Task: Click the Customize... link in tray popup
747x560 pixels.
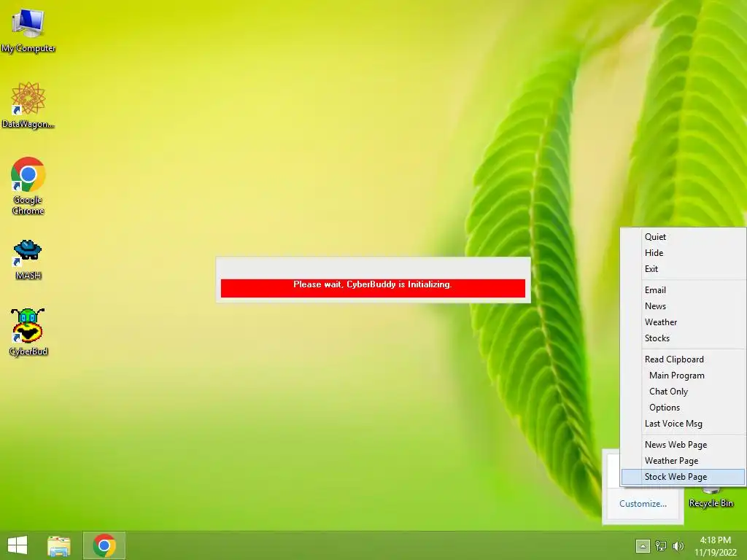Action: pyautogui.click(x=643, y=504)
